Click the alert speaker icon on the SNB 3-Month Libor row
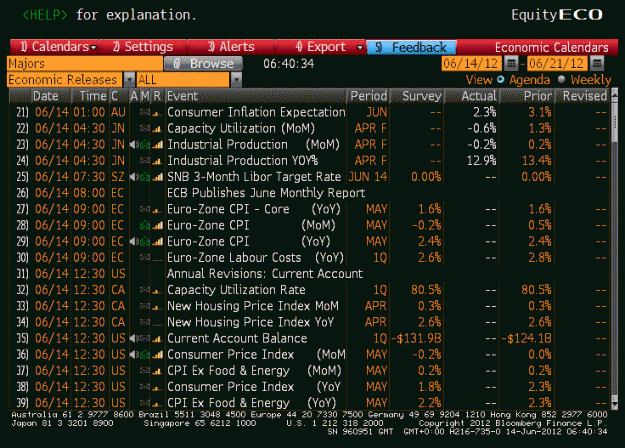625x448 pixels. tap(134, 177)
